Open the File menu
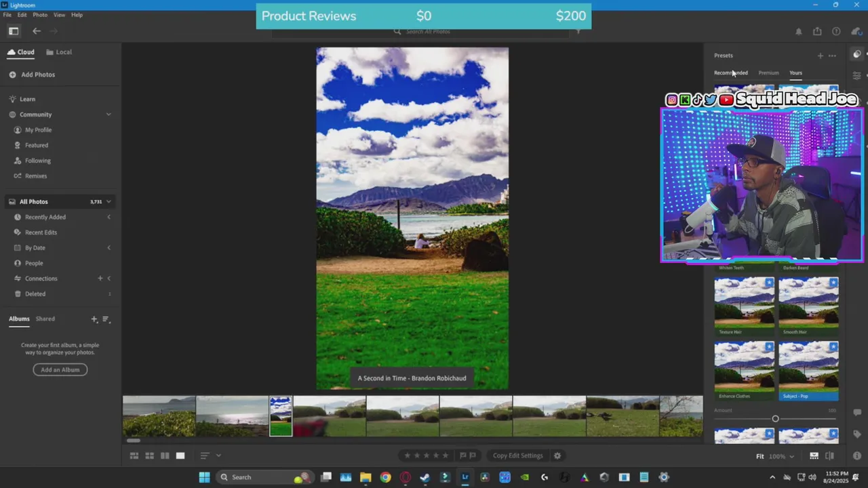The height and width of the screenshot is (488, 868). [x=7, y=15]
